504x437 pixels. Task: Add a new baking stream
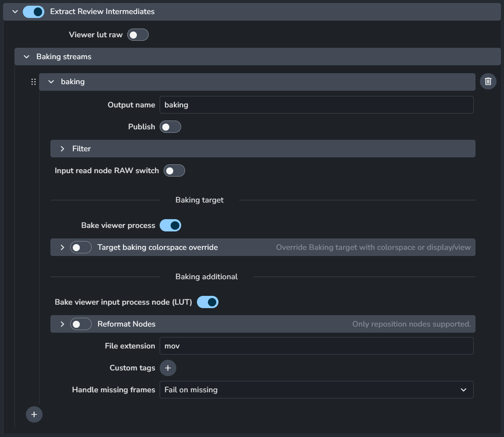click(34, 414)
